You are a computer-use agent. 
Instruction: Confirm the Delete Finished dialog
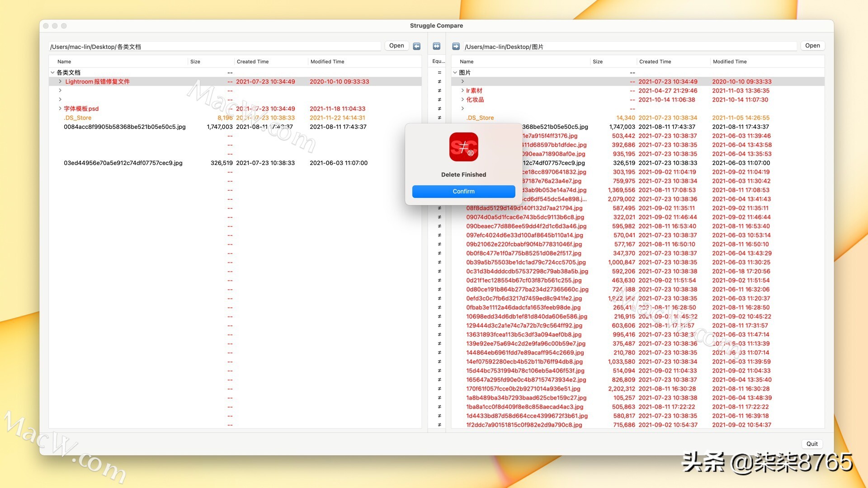(463, 191)
